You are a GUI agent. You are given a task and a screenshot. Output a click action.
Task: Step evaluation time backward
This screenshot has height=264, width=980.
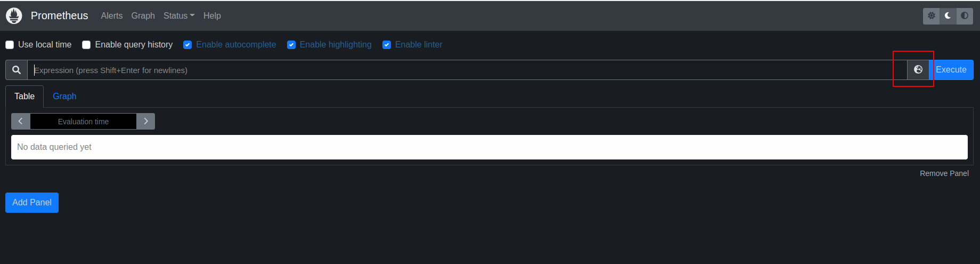21,122
